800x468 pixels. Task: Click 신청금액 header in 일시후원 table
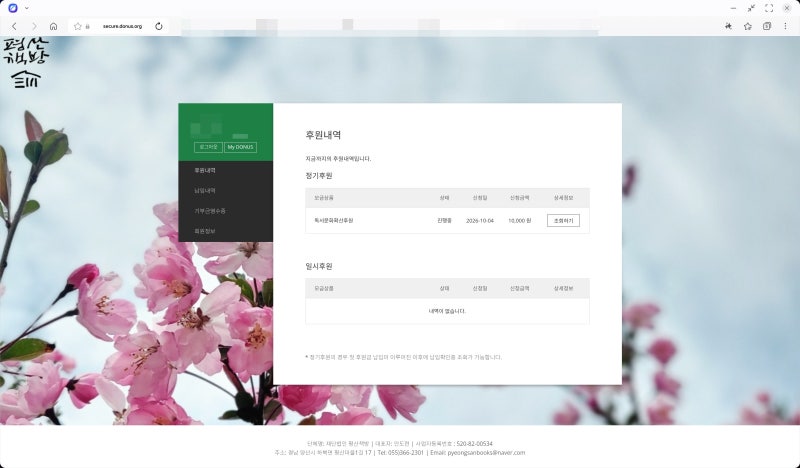click(x=519, y=288)
